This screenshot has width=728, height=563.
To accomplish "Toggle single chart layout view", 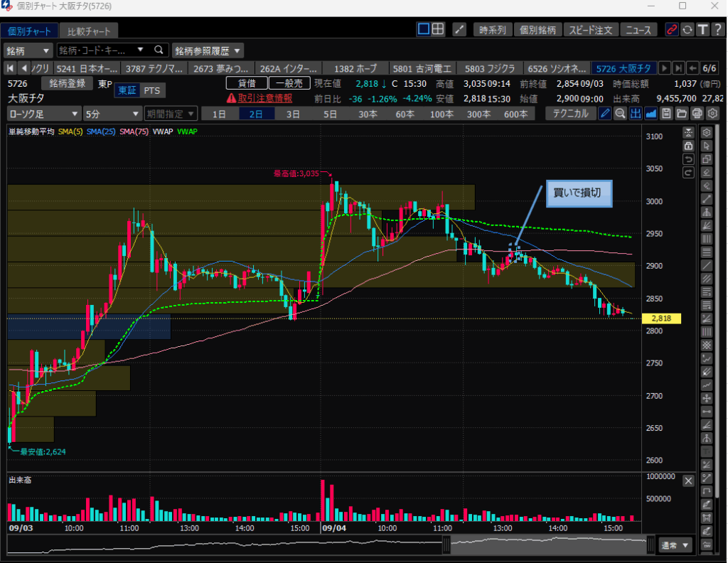I will [424, 29].
